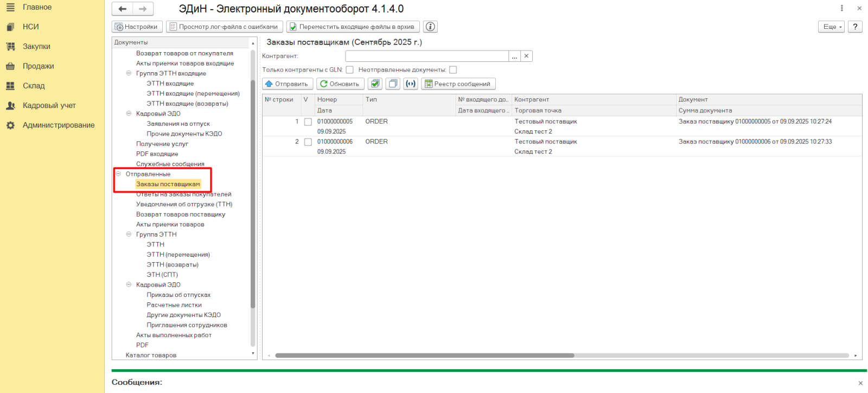Go back with the left arrow
Screen dimensions: 868x393
[x=123, y=9]
